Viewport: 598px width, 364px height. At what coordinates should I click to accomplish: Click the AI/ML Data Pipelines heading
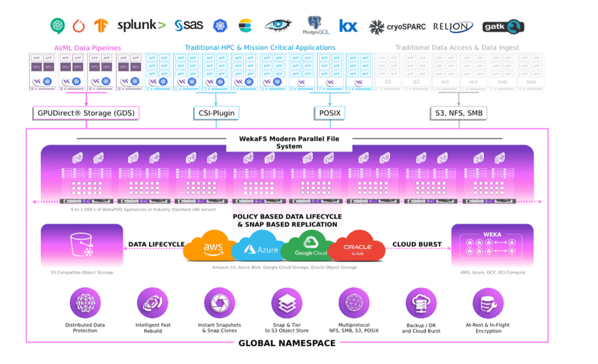tap(87, 48)
